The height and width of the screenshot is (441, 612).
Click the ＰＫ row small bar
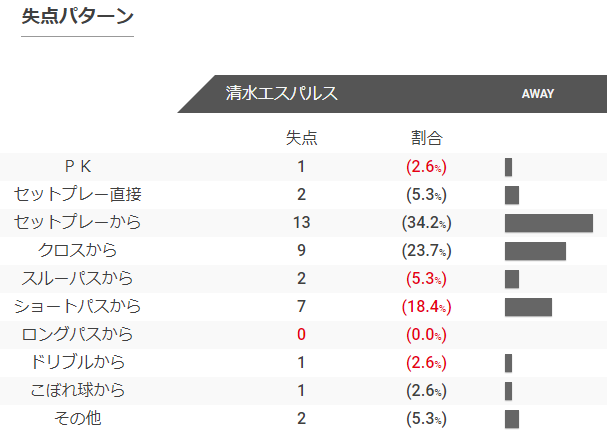click(508, 167)
